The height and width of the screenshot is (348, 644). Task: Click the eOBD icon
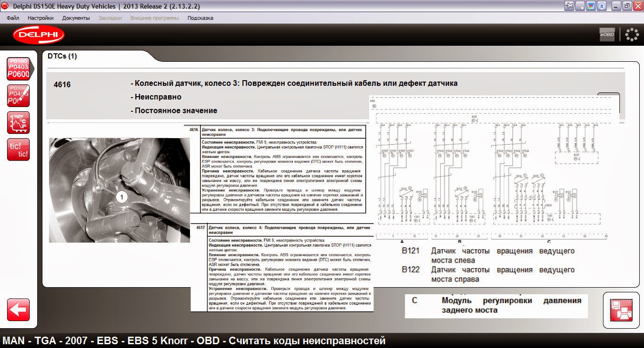pyautogui.click(x=607, y=34)
